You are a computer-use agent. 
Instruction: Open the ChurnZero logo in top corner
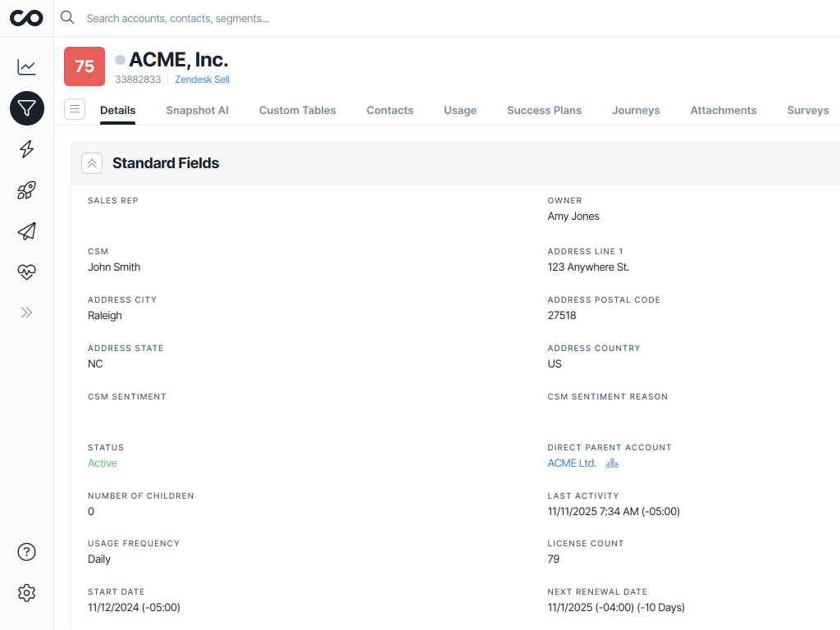click(26, 17)
